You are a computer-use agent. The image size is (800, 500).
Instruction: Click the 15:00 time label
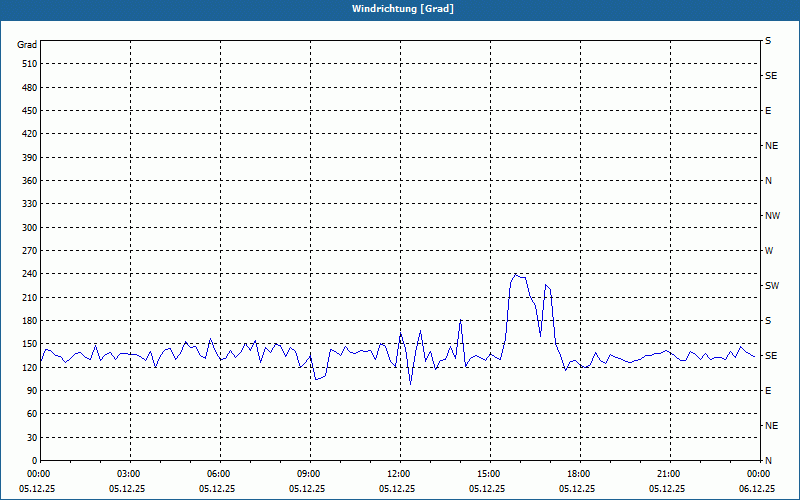[490, 473]
